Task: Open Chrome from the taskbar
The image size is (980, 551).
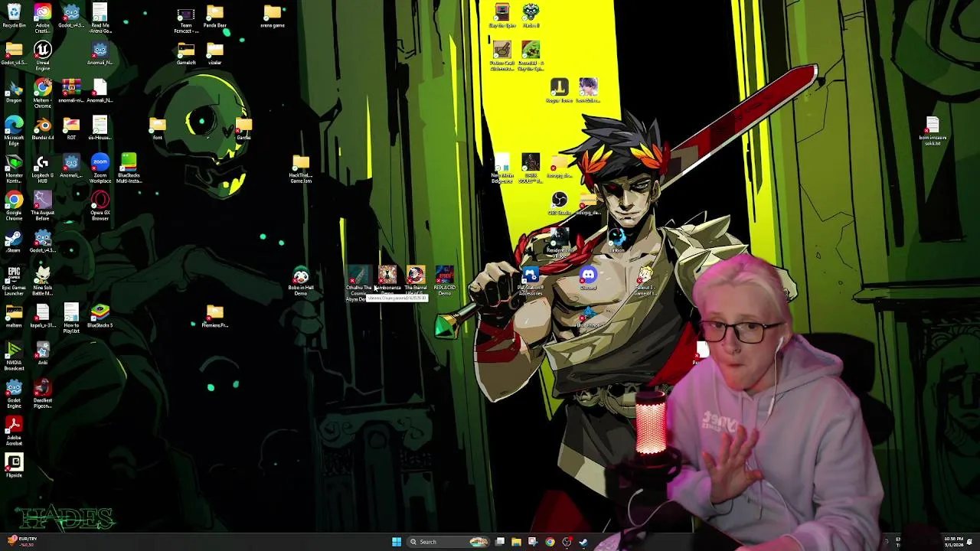Action: [550, 542]
